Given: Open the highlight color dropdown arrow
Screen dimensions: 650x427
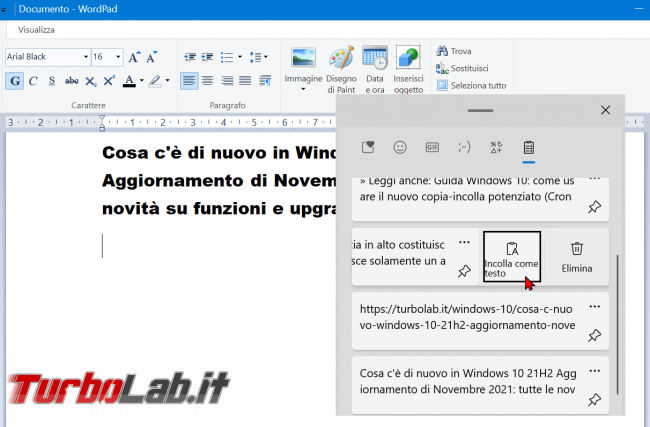Looking at the screenshot, I should click(167, 80).
